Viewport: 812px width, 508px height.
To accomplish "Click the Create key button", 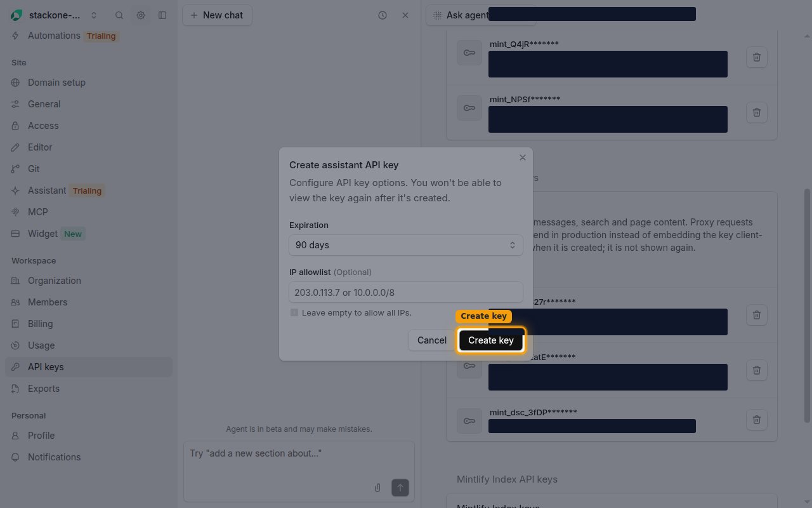I will tap(491, 340).
